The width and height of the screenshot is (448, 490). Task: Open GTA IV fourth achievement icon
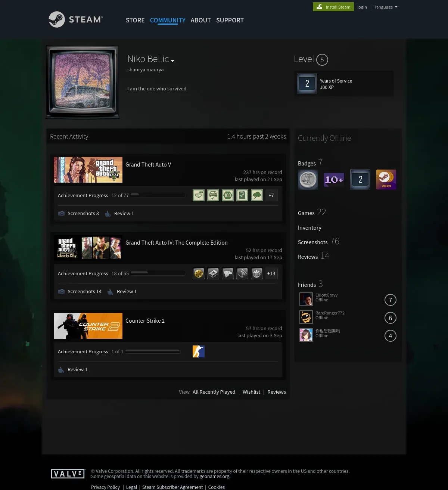242,273
